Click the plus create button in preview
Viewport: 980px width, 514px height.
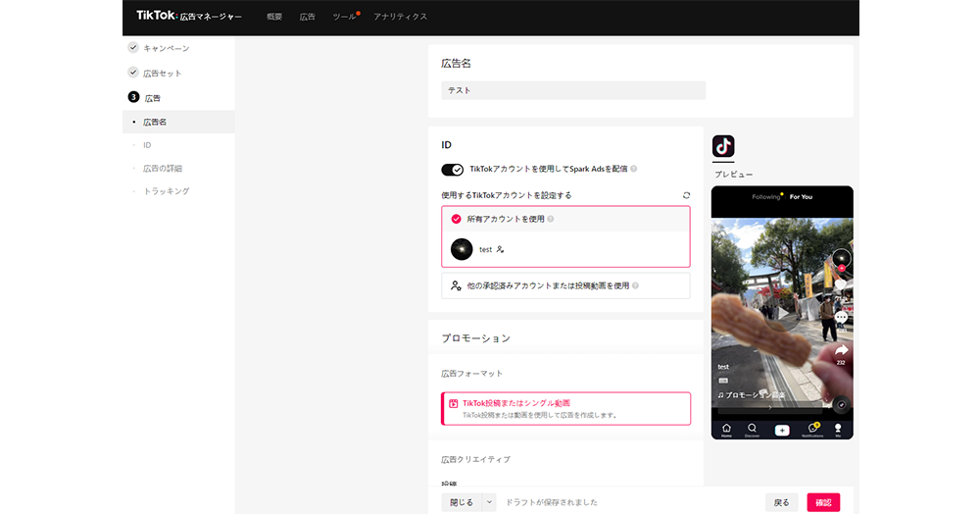(x=782, y=431)
